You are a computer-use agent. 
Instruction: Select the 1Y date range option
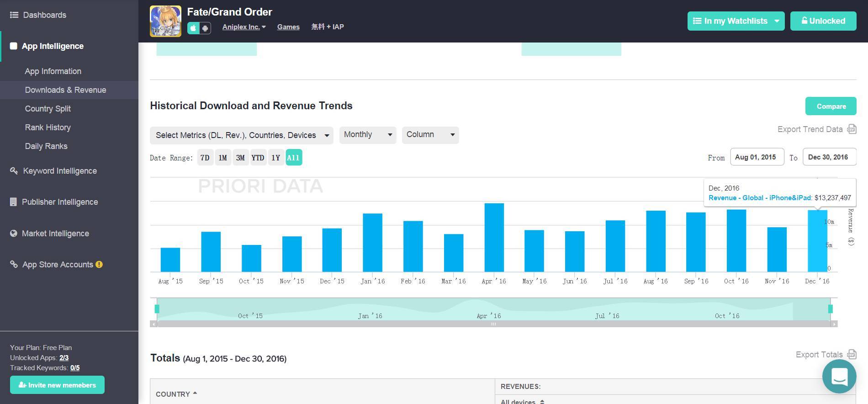click(275, 158)
